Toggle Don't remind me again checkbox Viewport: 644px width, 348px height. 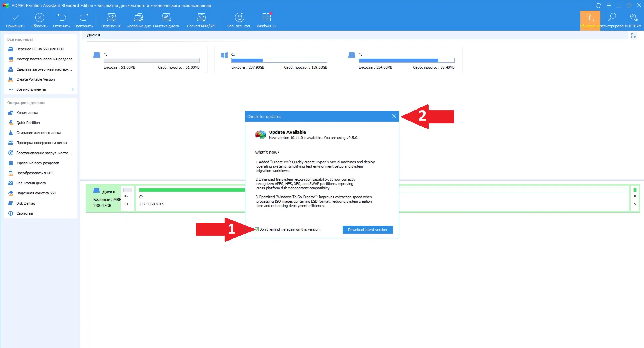click(x=257, y=229)
